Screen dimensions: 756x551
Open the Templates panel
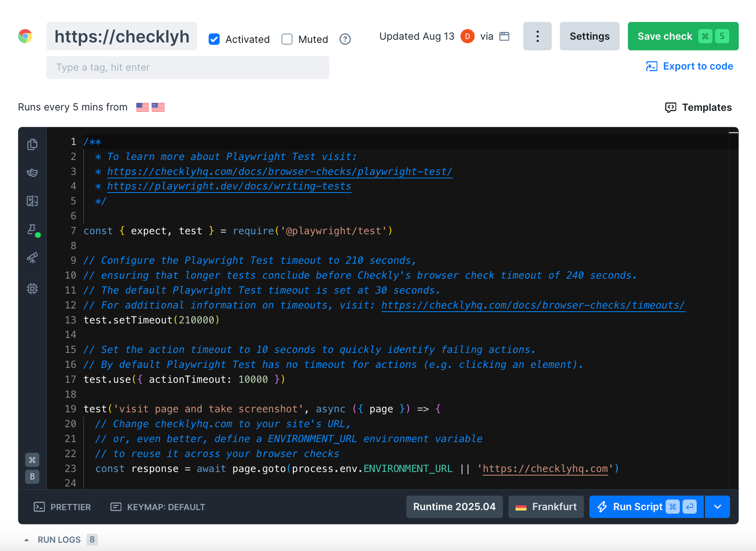[x=698, y=107]
